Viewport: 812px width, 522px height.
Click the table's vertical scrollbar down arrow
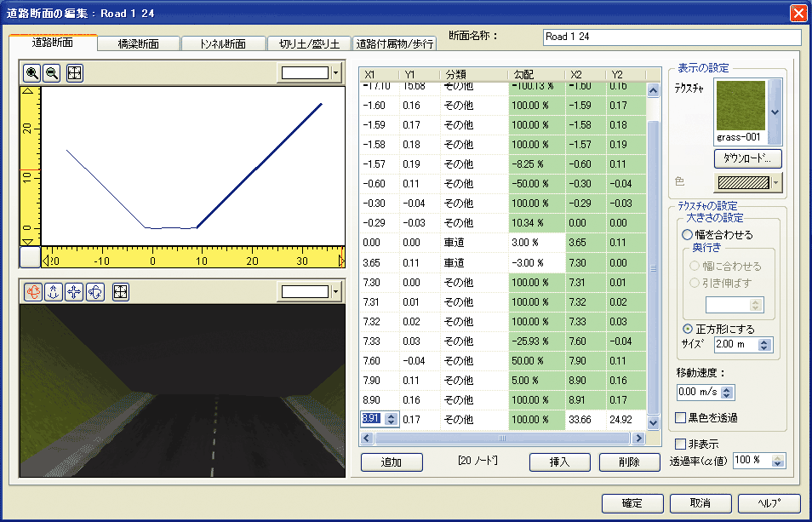tap(653, 422)
